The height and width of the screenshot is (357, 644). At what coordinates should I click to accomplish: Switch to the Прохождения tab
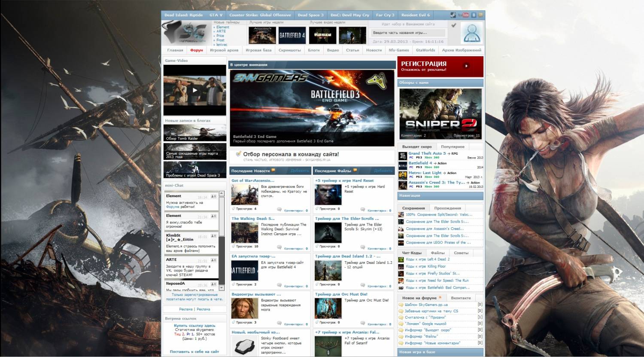tap(447, 208)
